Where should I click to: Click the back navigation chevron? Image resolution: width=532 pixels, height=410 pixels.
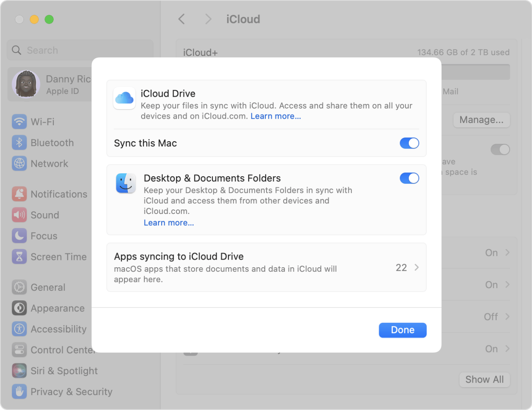[181, 19]
